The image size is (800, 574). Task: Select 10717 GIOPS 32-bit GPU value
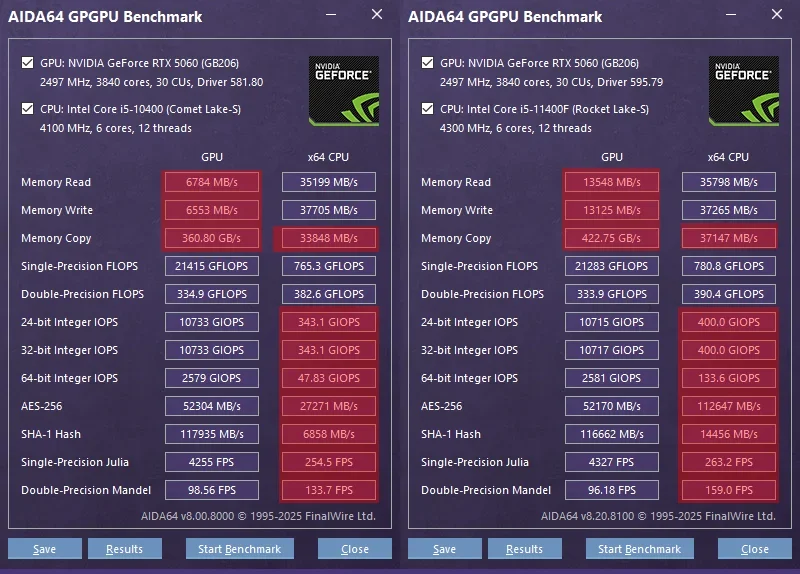pyautogui.click(x=612, y=351)
